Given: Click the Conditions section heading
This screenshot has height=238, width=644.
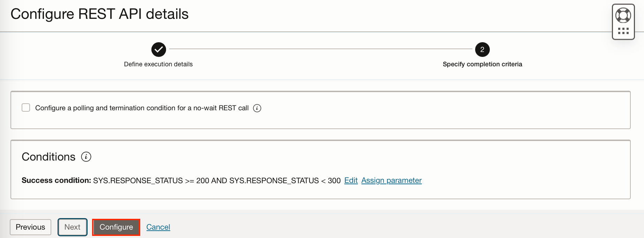Looking at the screenshot, I should pyautogui.click(x=49, y=157).
